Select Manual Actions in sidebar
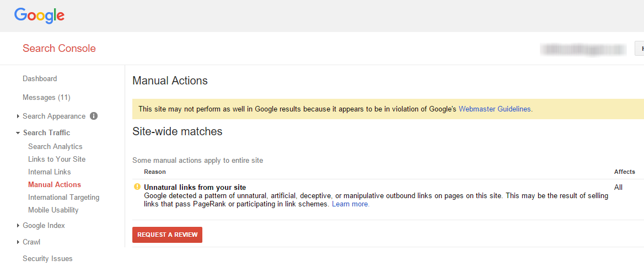This screenshot has height=271, width=644. tap(55, 185)
